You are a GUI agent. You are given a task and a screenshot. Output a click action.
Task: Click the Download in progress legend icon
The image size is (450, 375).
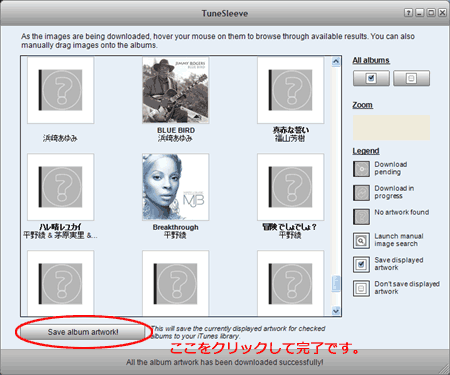click(361, 193)
